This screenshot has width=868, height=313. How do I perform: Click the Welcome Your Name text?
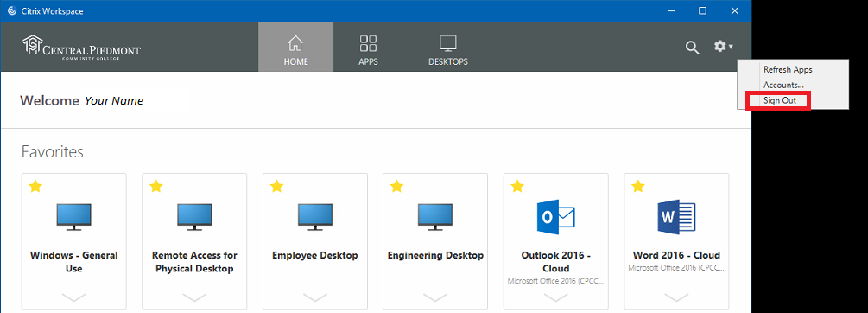(82, 101)
